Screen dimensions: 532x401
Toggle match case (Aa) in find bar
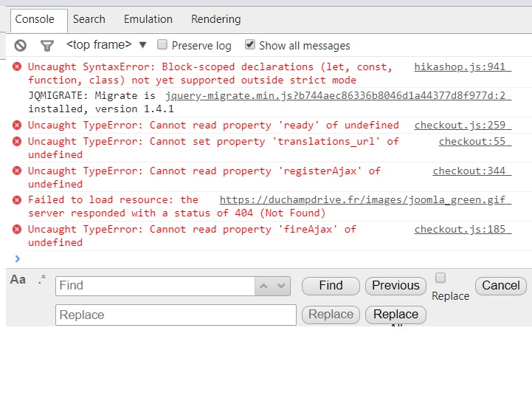pos(18,280)
